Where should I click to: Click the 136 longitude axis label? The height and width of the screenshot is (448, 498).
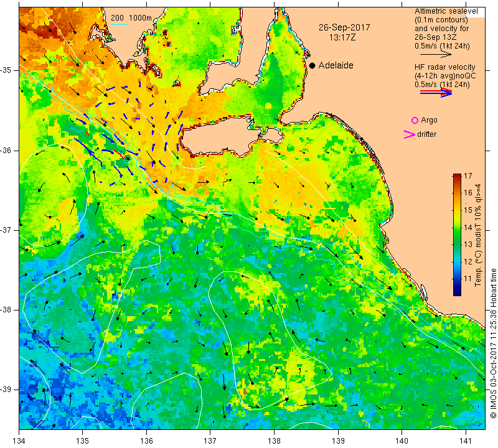146,441
